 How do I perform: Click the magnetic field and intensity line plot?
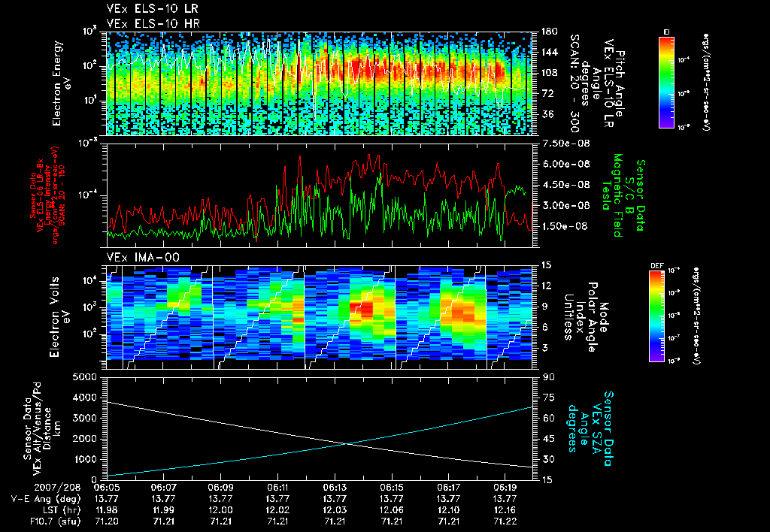[320, 195]
